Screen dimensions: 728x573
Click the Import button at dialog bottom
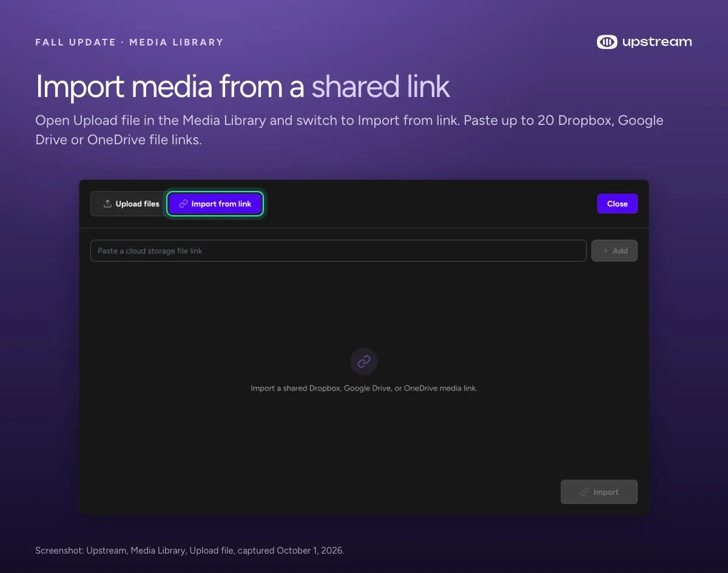[599, 492]
